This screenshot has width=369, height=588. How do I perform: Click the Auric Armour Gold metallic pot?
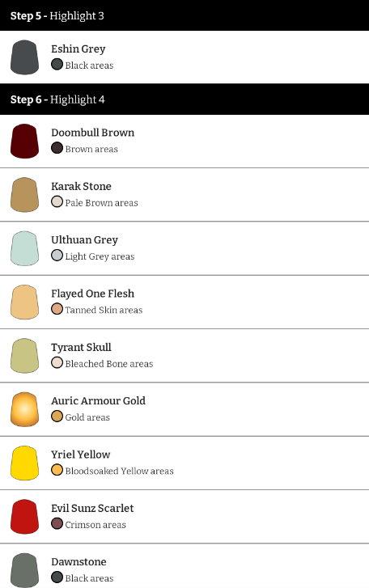click(25, 409)
